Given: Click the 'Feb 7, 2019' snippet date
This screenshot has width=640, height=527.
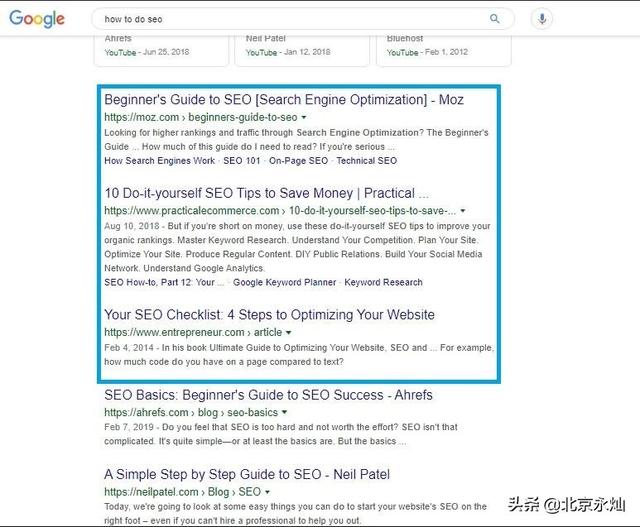Looking at the screenshot, I should coord(129,427).
